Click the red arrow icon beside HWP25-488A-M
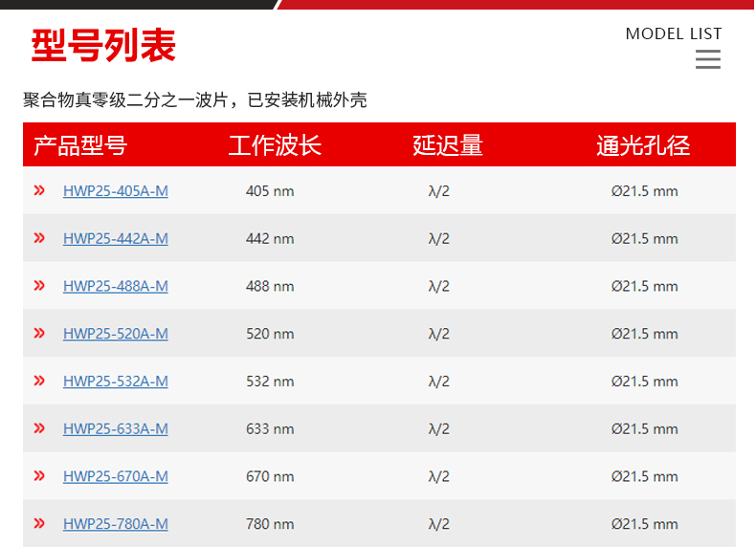 [x=39, y=286]
